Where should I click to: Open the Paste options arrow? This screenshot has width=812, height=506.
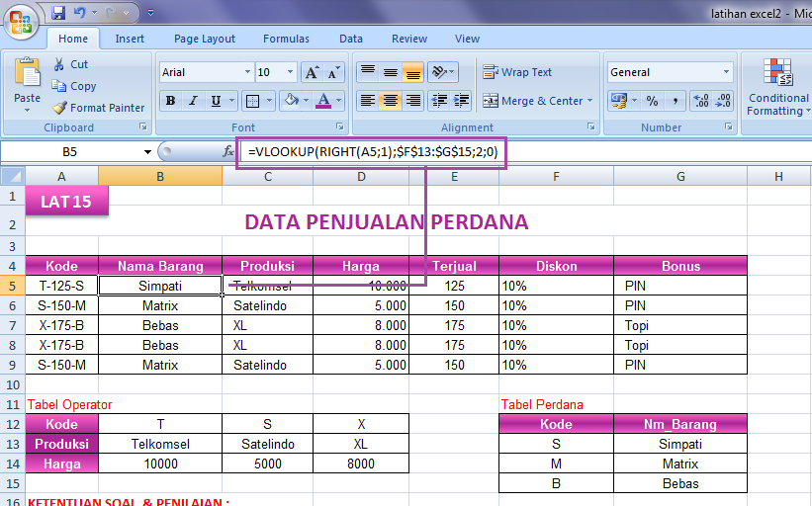point(27,111)
